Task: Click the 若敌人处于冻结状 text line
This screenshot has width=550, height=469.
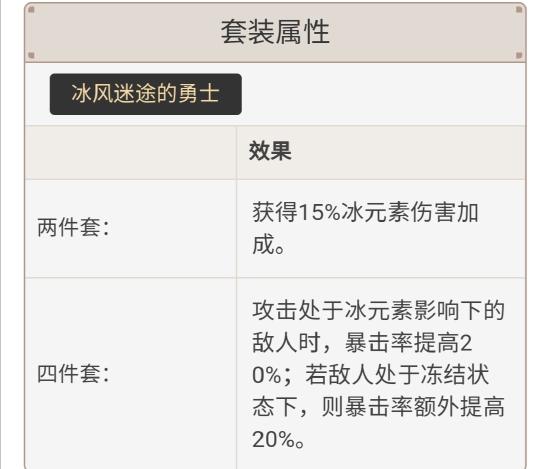Action: coord(397,374)
